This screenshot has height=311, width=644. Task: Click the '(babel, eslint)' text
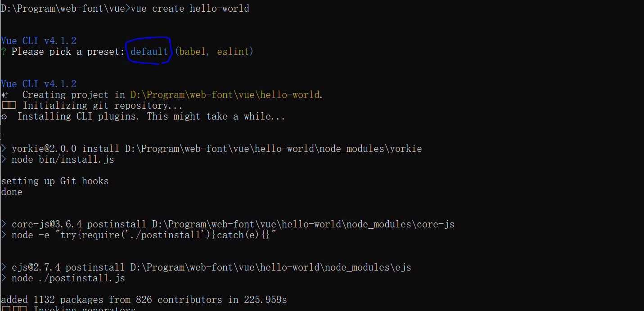[214, 52]
